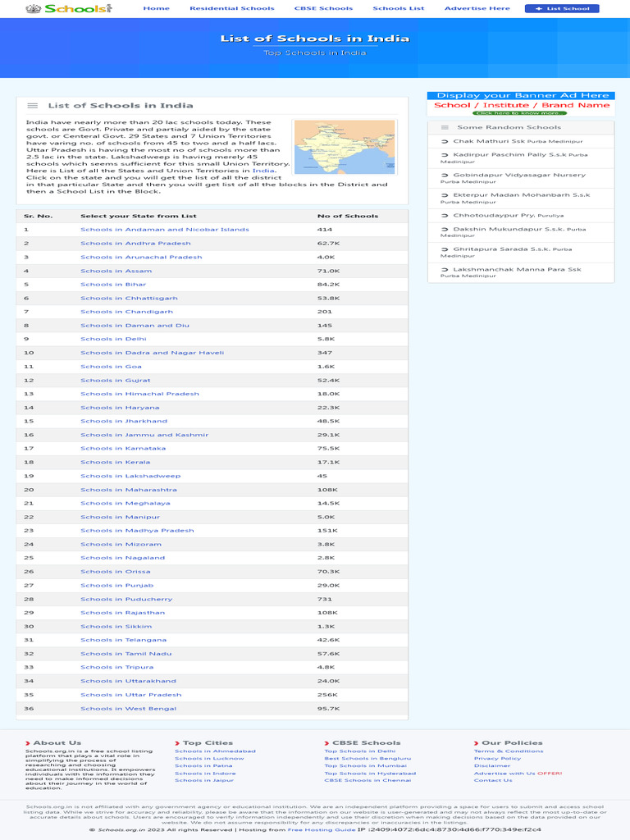
Task: Open Top Schools in Mumbai footer link
Action: pyautogui.click(x=365, y=766)
